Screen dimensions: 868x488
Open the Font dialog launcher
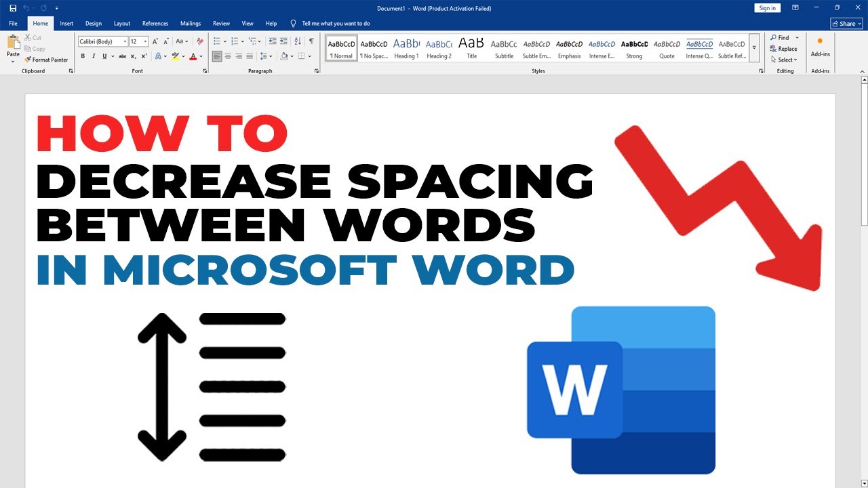pos(205,71)
